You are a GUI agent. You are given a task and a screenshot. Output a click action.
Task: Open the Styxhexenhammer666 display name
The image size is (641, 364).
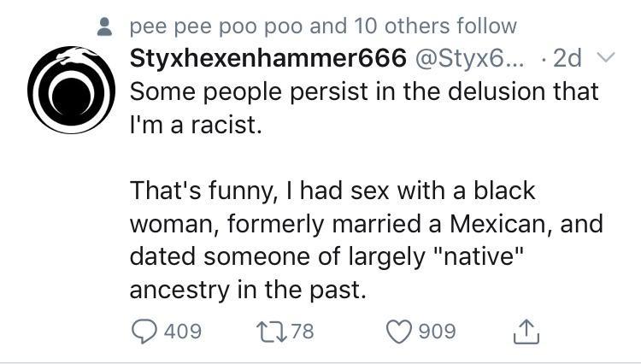point(268,58)
